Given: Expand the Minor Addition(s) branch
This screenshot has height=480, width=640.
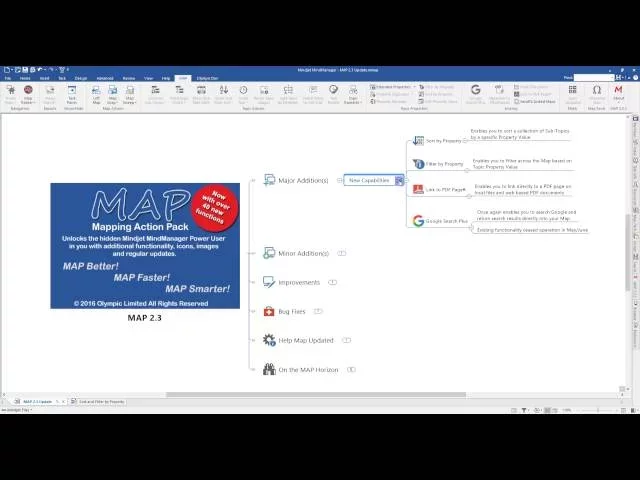Looking at the screenshot, I should click(x=342, y=253).
